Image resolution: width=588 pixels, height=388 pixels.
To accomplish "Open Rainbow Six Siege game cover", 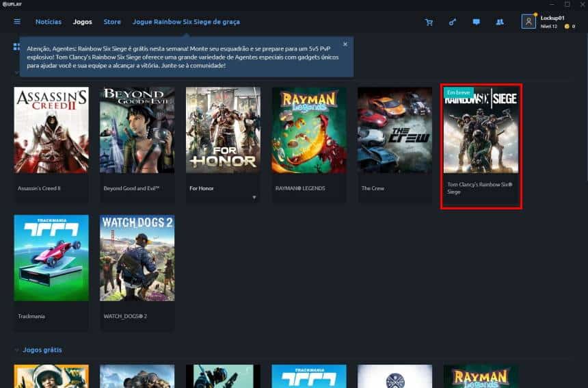I will click(481, 130).
